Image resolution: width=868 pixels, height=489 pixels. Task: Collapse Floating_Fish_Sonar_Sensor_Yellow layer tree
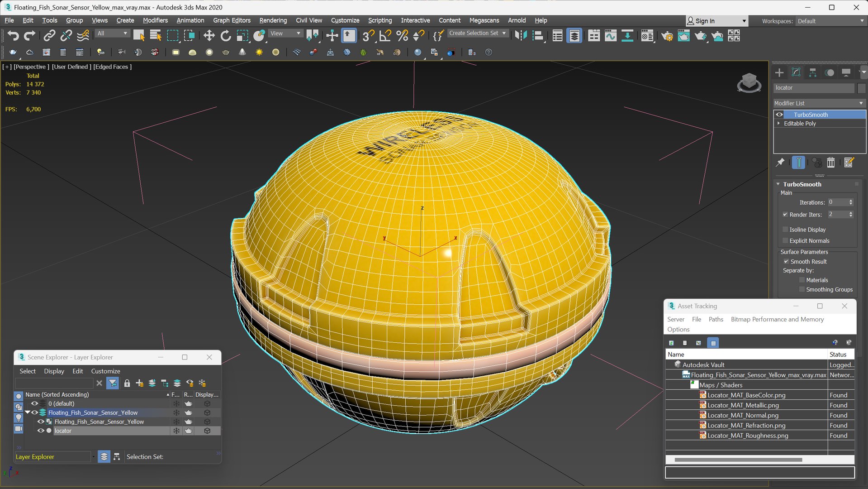[x=27, y=412]
